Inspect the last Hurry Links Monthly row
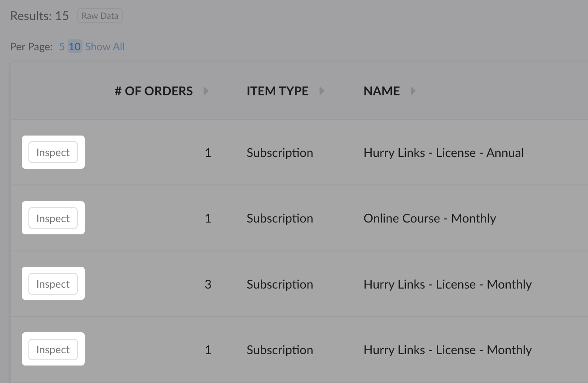The height and width of the screenshot is (383, 588). [53, 350]
